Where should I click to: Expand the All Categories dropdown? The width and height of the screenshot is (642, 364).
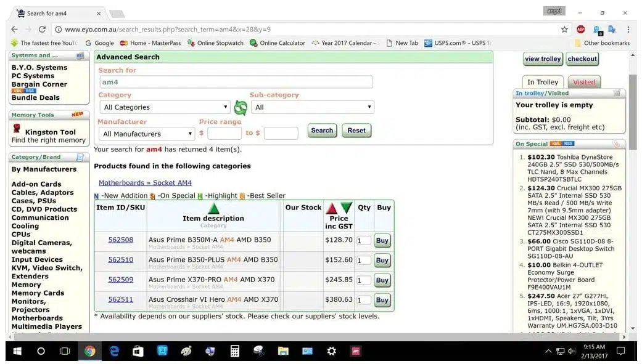[165, 107]
